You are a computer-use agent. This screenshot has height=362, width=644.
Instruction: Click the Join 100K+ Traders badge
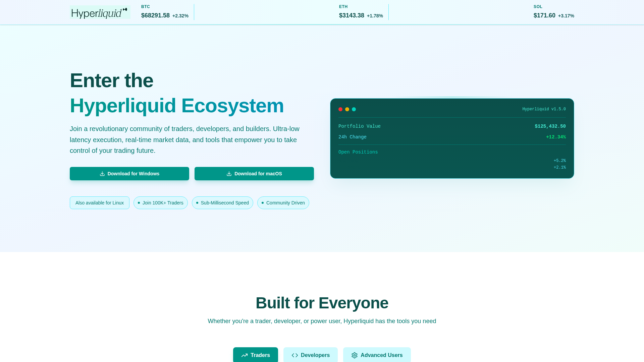(x=161, y=203)
